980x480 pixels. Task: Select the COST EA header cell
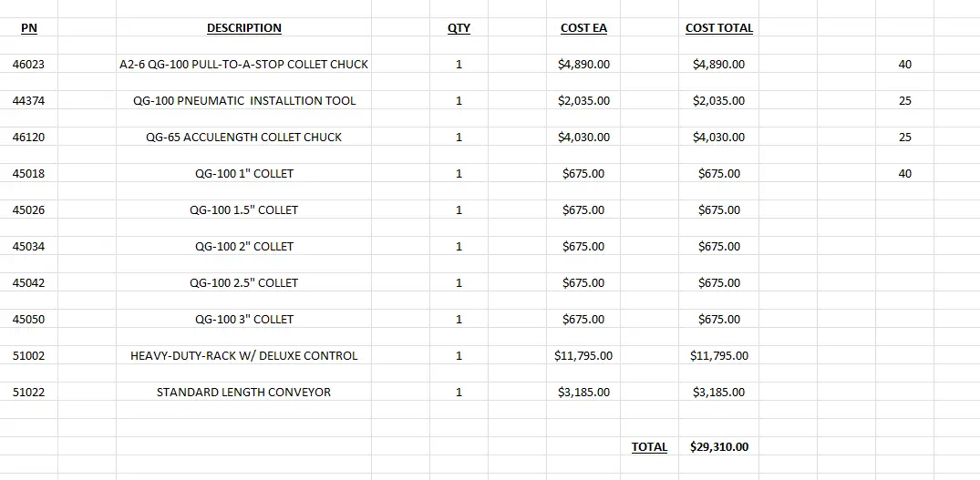(x=583, y=28)
